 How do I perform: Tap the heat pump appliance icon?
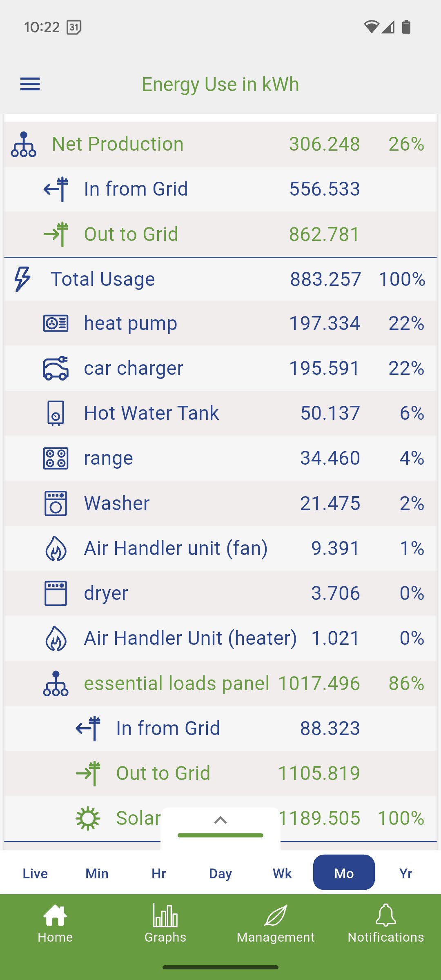pyautogui.click(x=56, y=323)
